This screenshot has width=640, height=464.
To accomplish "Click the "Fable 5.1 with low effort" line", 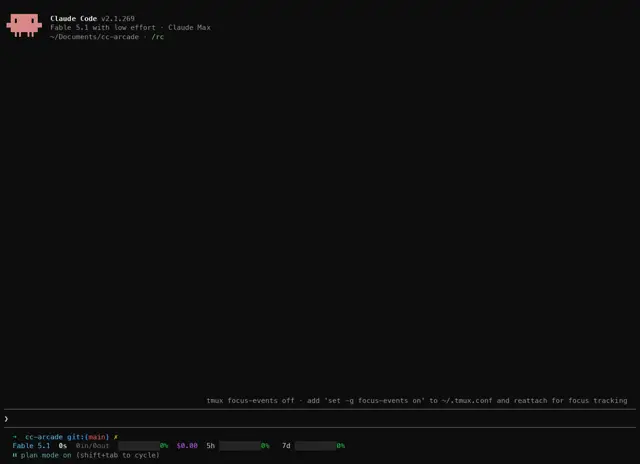I will point(103,27).
